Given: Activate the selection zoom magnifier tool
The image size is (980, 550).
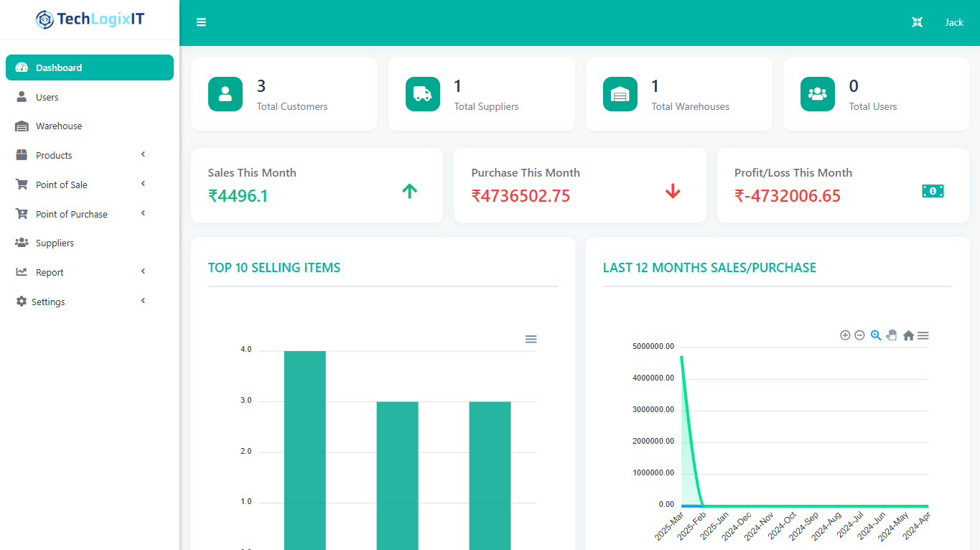Looking at the screenshot, I should tap(876, 335).
